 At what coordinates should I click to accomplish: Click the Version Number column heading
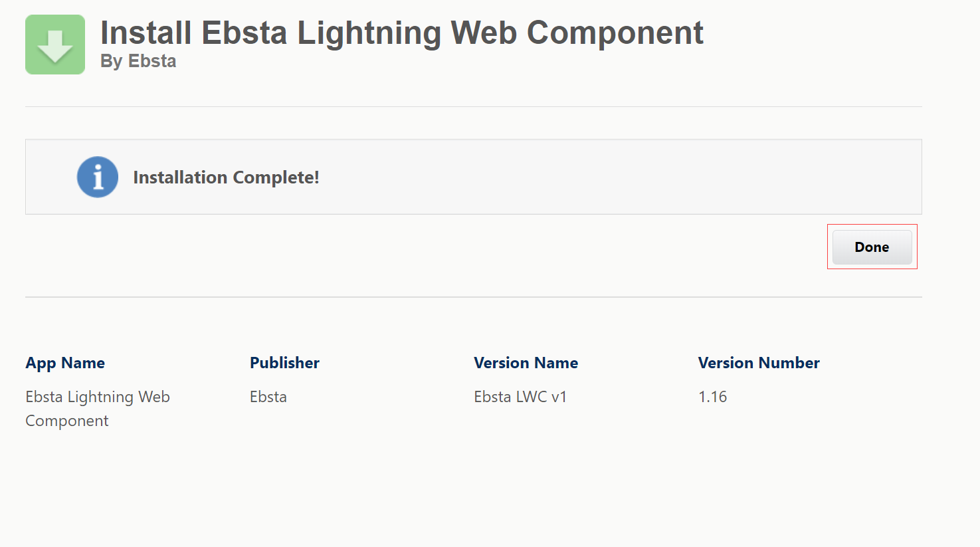click(x=759, y=363)
